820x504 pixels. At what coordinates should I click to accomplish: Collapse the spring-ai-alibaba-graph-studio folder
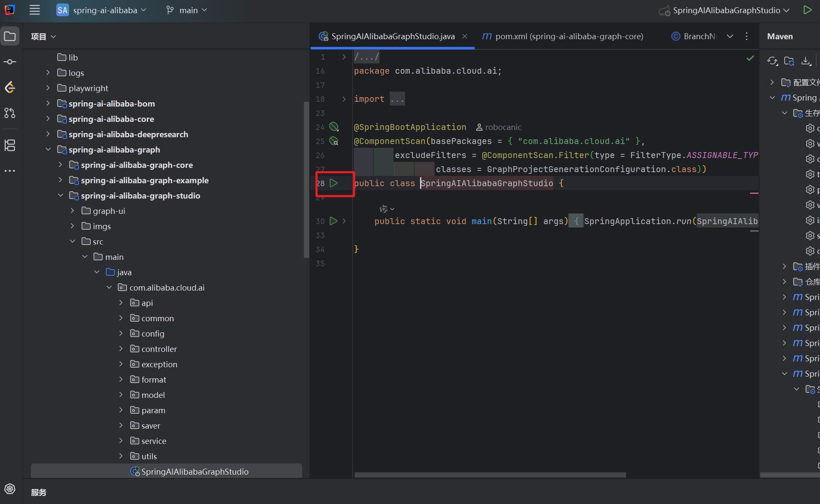tap(61, 196)
